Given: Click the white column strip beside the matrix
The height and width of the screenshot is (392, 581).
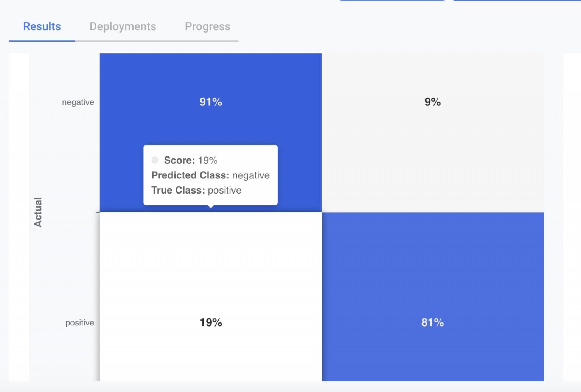Looking at the screenshot, I should point(19,217).
